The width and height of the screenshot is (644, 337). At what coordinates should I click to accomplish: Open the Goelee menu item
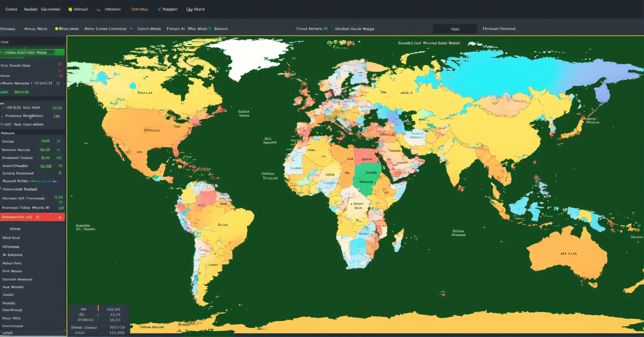[11, 9]
